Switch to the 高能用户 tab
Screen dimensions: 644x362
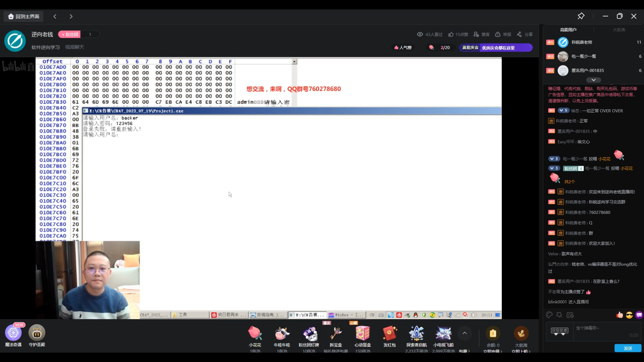click(568, 30)
